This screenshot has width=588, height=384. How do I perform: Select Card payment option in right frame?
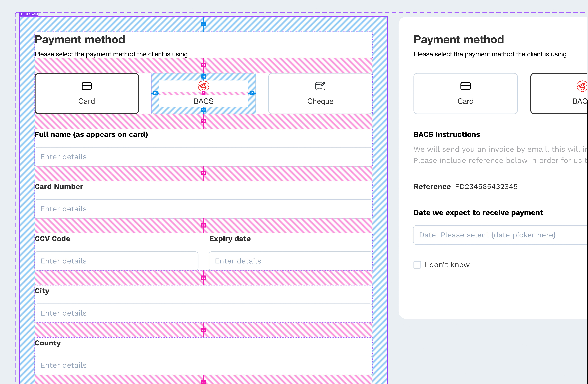(x=465, y=93)
